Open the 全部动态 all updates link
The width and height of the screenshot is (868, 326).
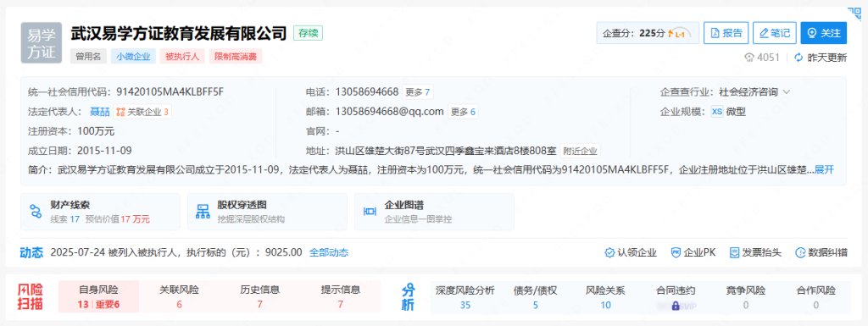tap(329, 252)
